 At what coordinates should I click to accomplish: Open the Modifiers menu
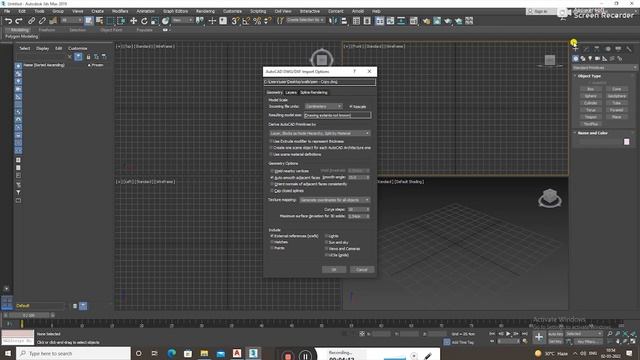pyautogui.click(x=120, y=11)
